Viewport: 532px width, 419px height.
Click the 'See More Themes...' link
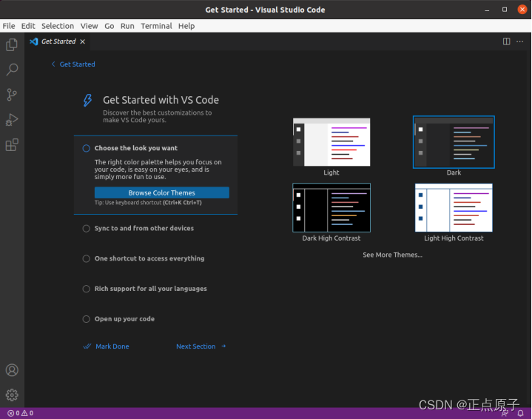click(x=393, y=255)
